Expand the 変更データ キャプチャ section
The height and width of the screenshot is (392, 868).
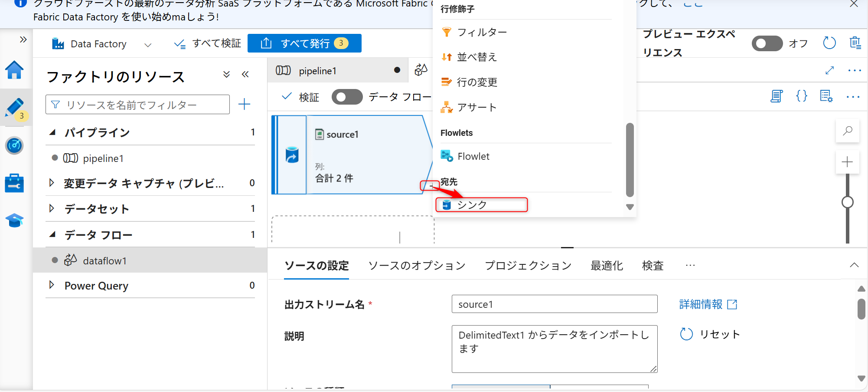click(52, 183)
